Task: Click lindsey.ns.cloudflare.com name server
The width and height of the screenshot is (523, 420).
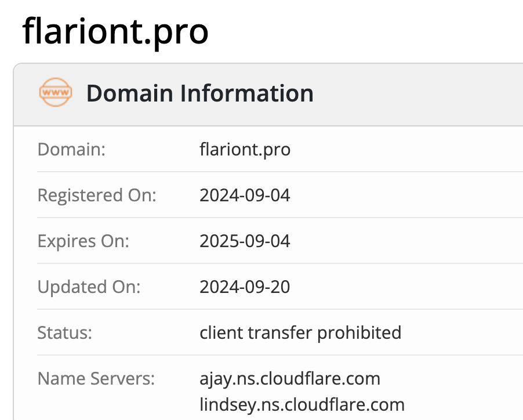Action: [x=302, y=405]
